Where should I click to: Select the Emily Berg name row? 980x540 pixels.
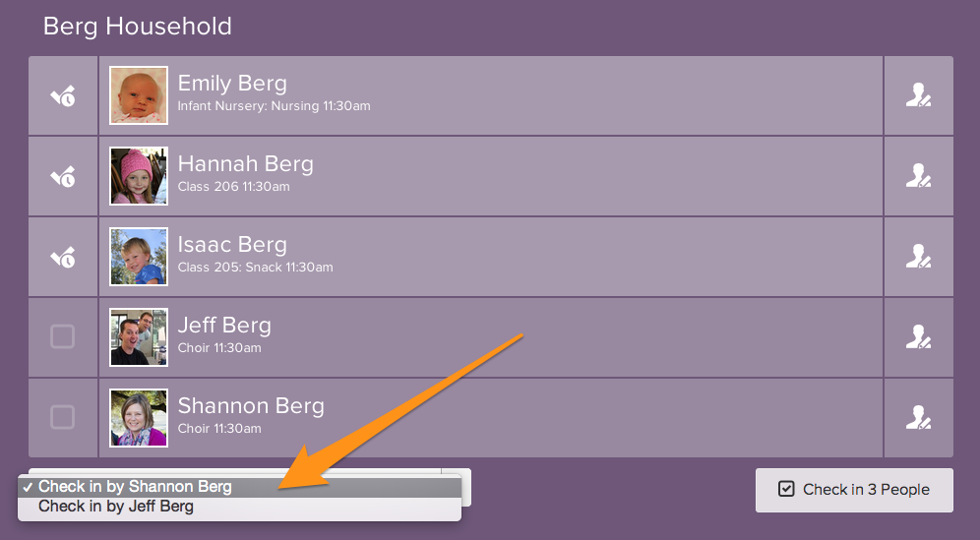[x=492, y=95]
